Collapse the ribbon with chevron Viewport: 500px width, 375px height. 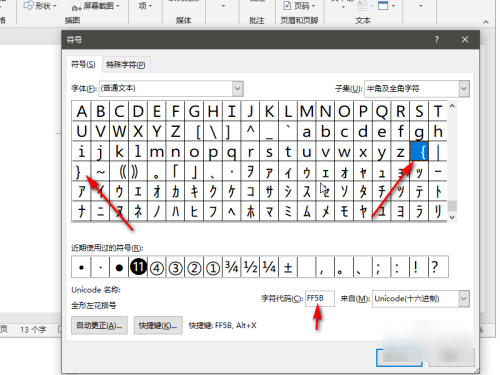[486, 22]
